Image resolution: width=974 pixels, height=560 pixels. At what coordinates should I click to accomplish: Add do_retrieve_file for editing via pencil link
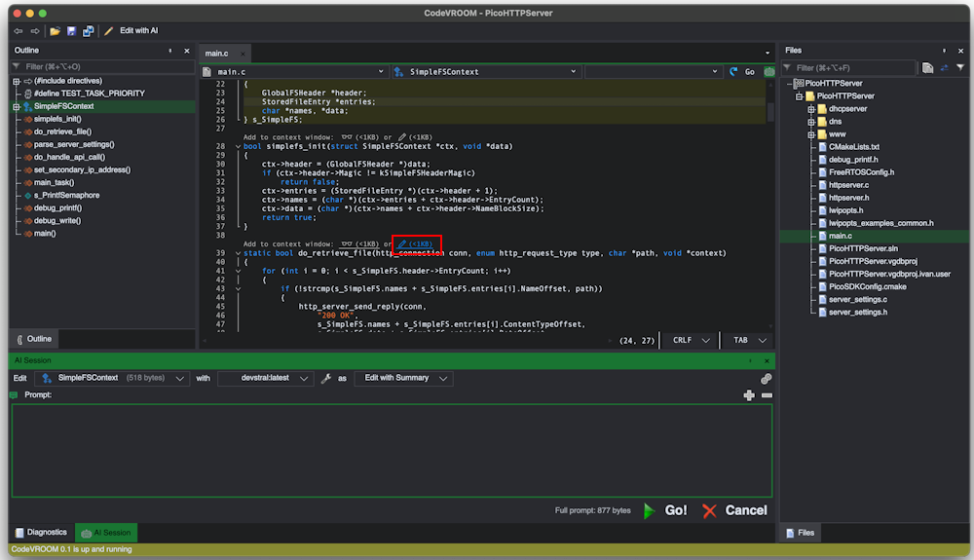point(415,244)
